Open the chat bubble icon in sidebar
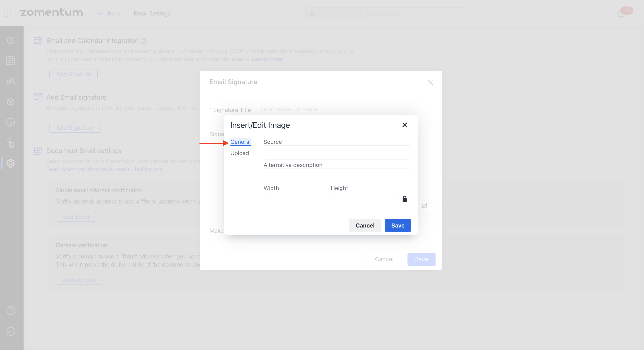Image resolution: width=644 pixels, height=350 pixels. tap(11, 331)
